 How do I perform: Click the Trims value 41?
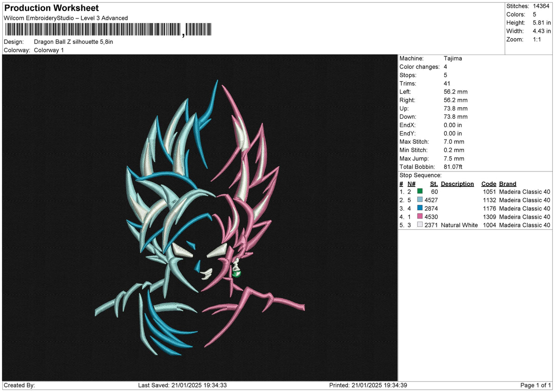tap(447, 83)
